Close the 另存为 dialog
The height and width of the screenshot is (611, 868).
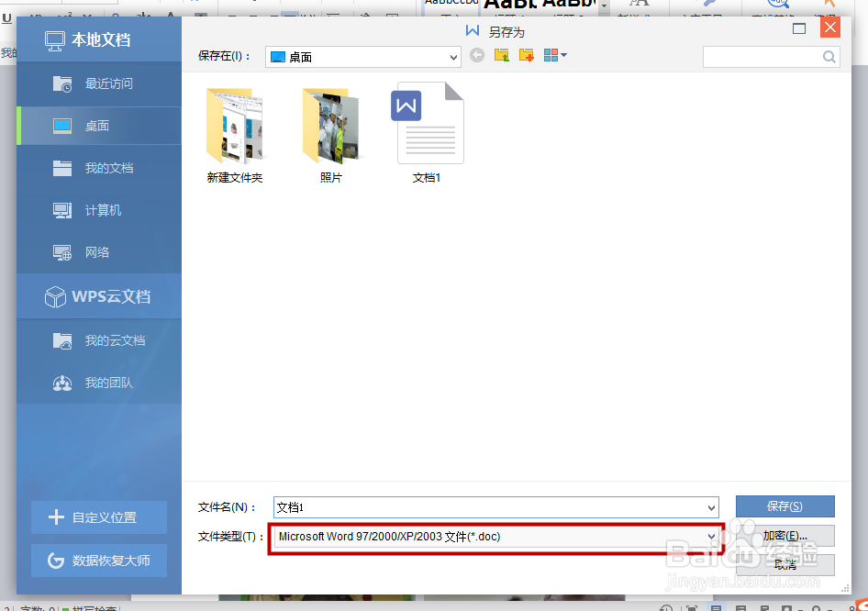pos(829,28)
